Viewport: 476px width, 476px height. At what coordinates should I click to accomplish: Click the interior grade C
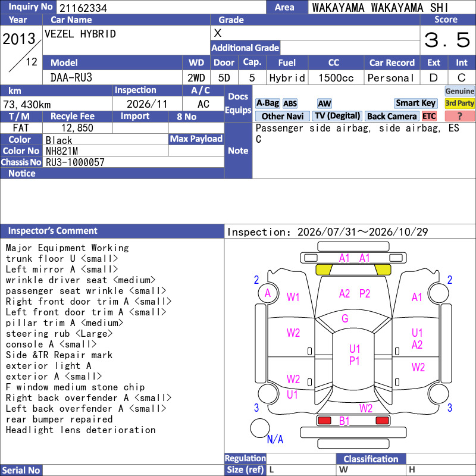point(462,78)
